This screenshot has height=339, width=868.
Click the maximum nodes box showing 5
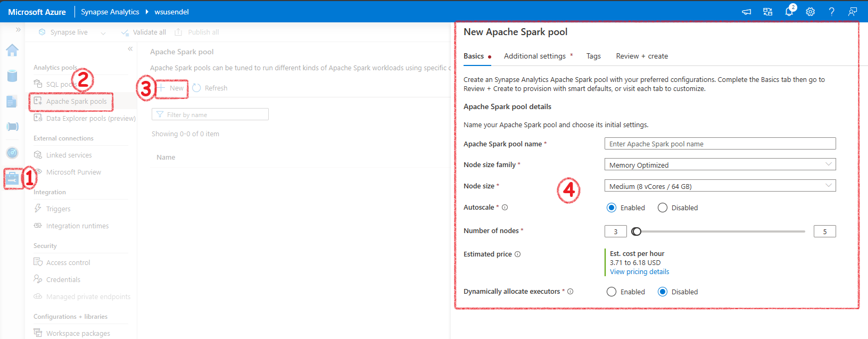pos(825,231)
